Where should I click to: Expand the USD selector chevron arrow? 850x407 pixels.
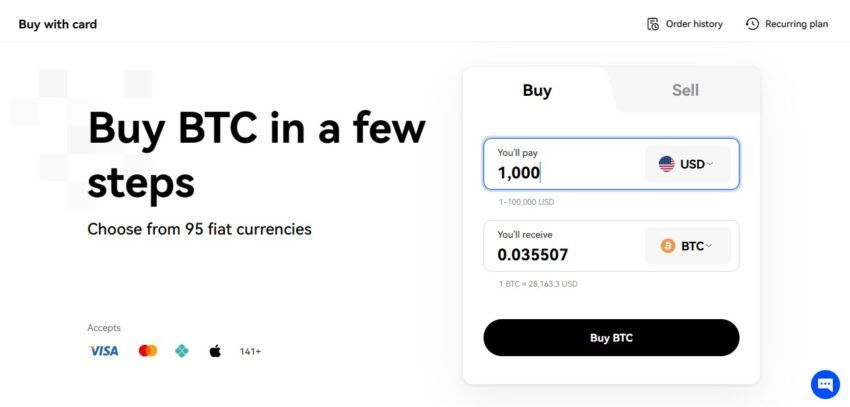[x=710, y=164]
